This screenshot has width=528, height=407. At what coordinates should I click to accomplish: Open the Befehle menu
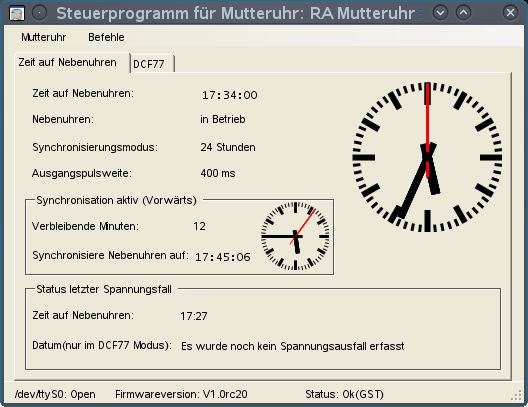click(x=106, y=37)
